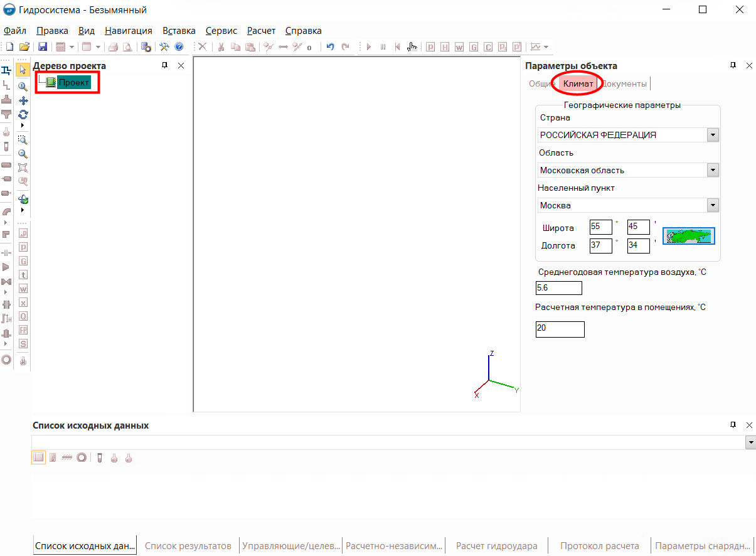Open the Населенный пункт dropdown
This screenshot has width=756, height=556.
pos(712,205)
